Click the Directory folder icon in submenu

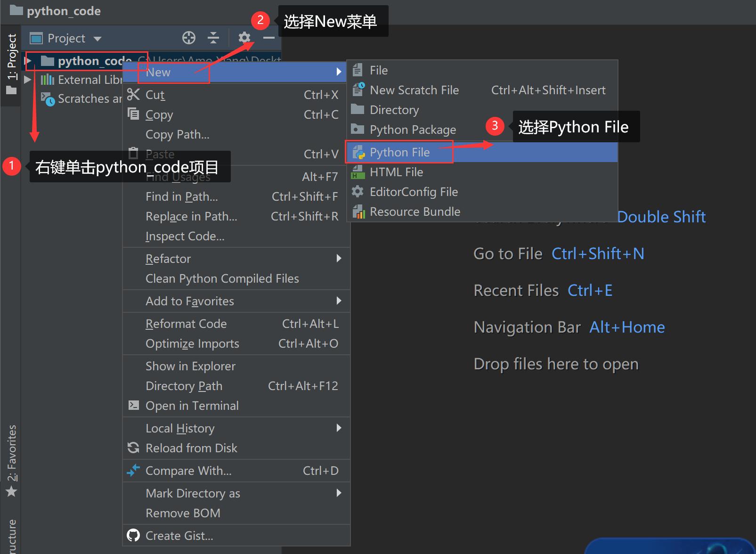[x=358, y=109]
